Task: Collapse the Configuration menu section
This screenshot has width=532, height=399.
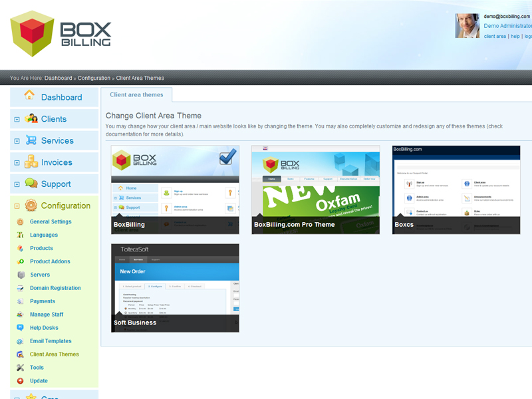Action: tap(17, 206)
